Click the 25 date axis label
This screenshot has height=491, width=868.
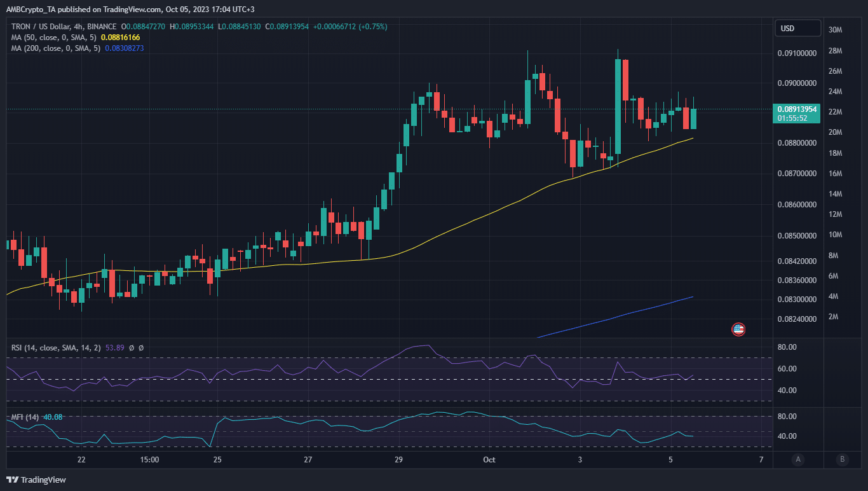217,460
